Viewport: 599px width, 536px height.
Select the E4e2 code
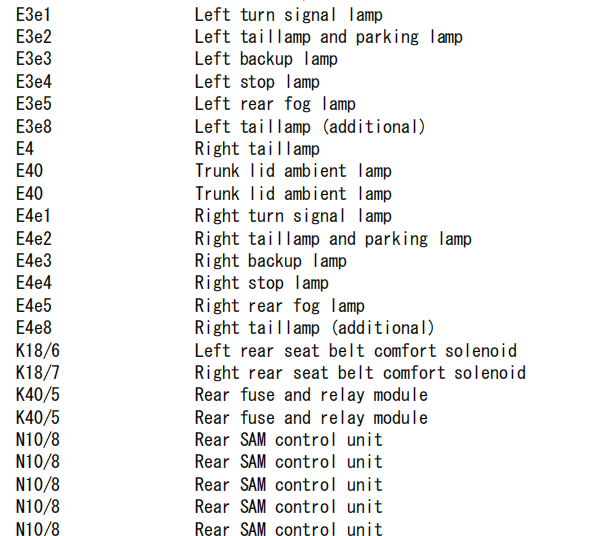click(34, 239)
